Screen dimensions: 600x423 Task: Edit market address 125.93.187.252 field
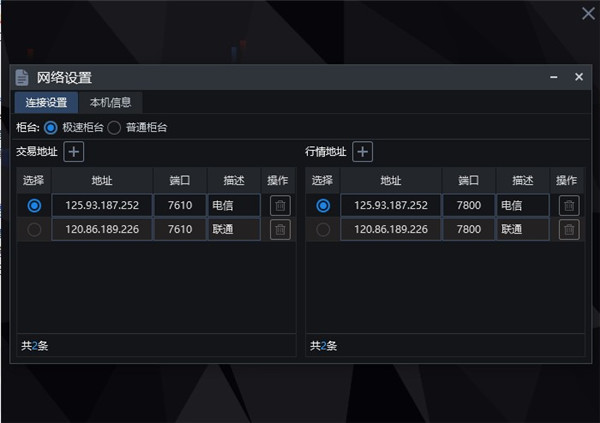point(391,206)
